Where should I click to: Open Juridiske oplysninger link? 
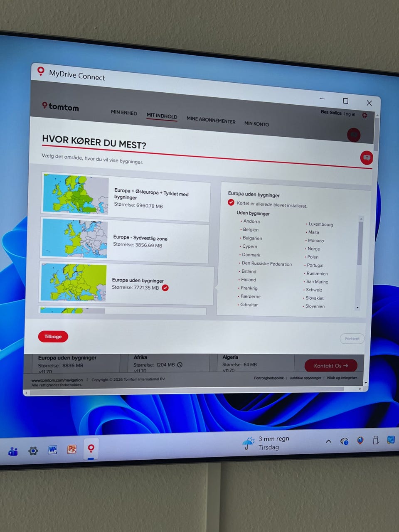click(305, 378)
